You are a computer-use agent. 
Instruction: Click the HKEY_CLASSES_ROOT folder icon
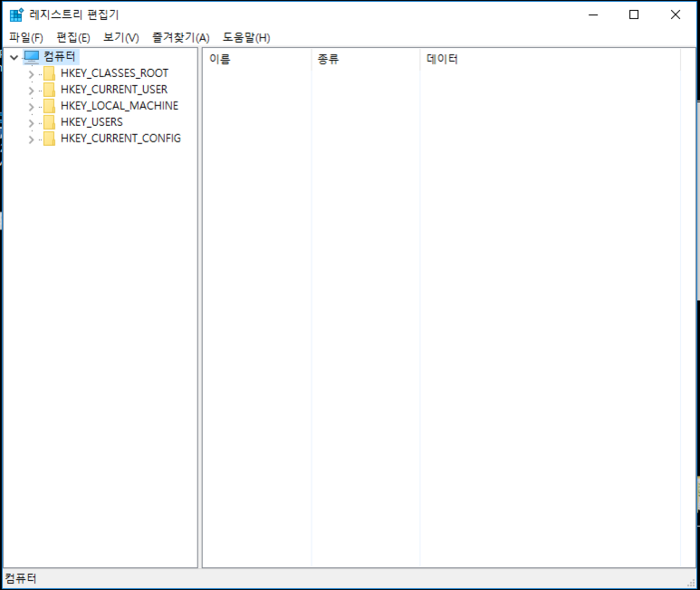(49, 73)
